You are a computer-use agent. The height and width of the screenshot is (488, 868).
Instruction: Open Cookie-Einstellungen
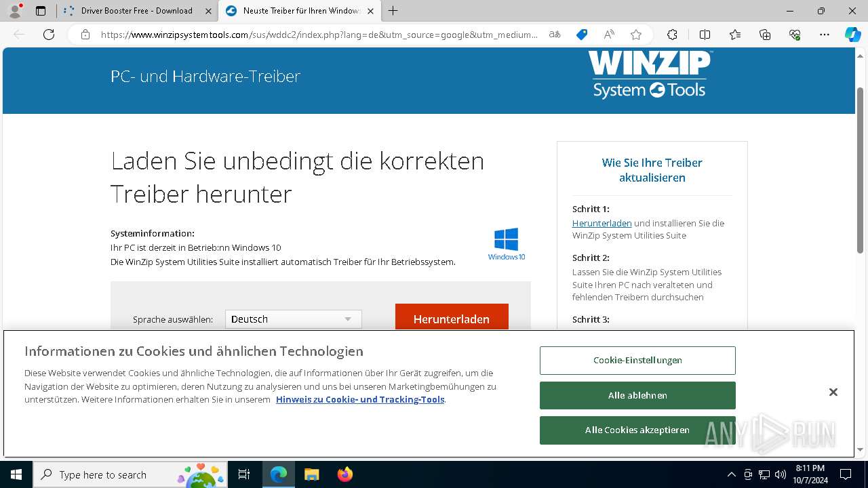click(x=637, y=361)
